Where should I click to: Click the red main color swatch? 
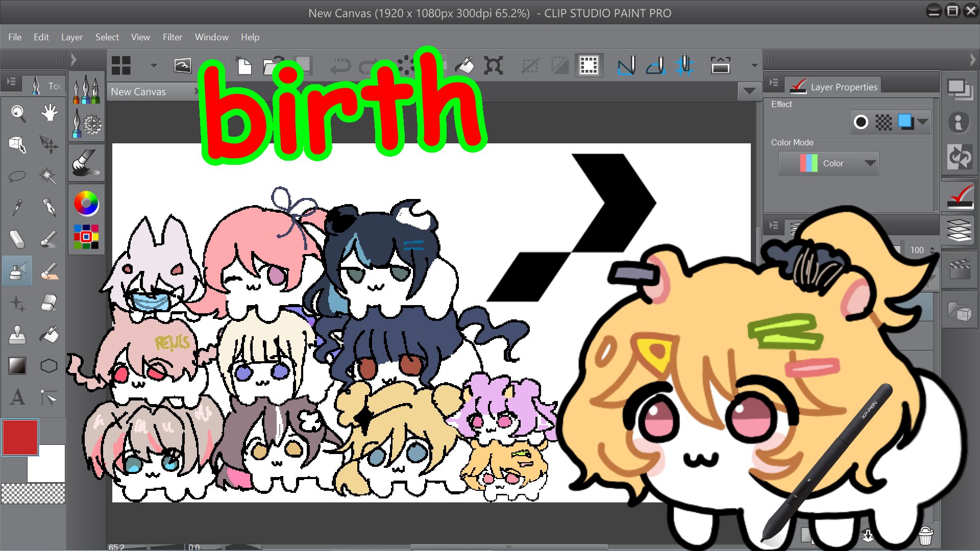tap(20, 437)
